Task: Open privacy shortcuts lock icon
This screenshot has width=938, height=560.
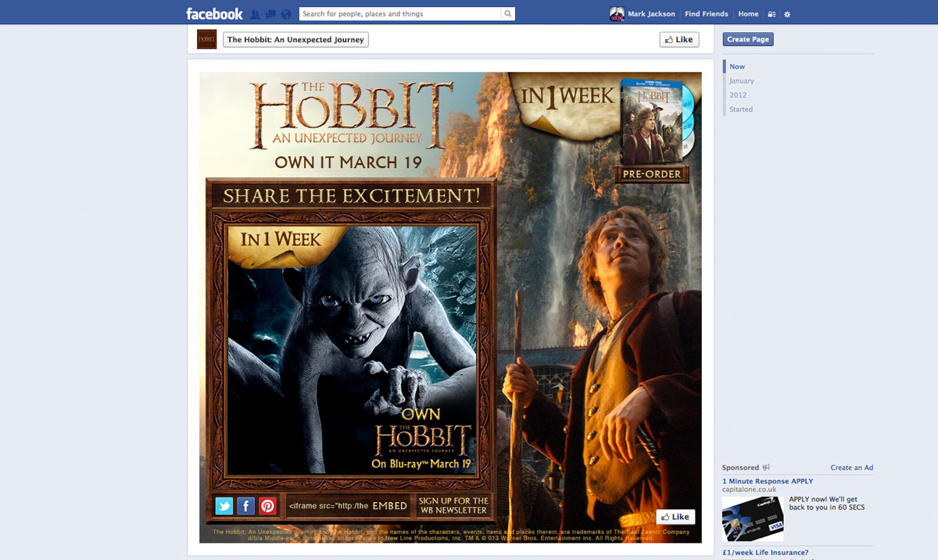Action: pyautogui.click(x=772, y=14)
